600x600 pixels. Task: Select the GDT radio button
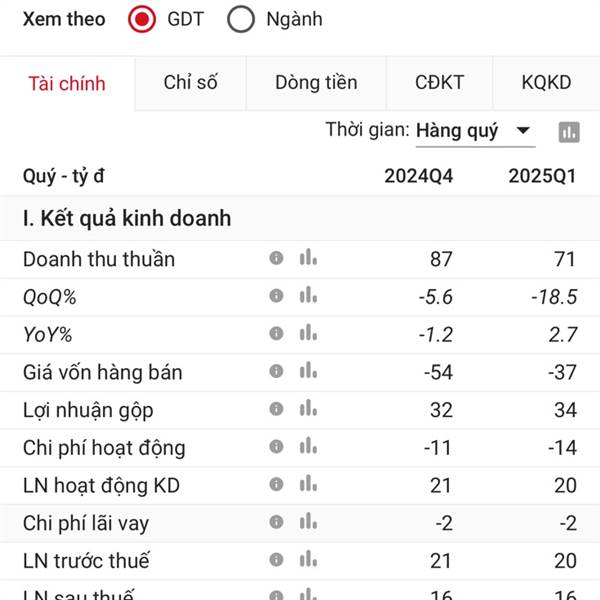(142, 19)
